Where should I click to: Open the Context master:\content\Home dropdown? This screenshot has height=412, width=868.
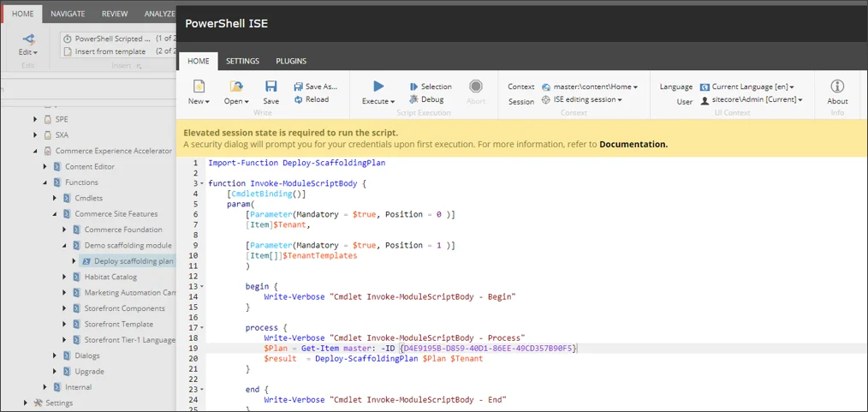590,87
